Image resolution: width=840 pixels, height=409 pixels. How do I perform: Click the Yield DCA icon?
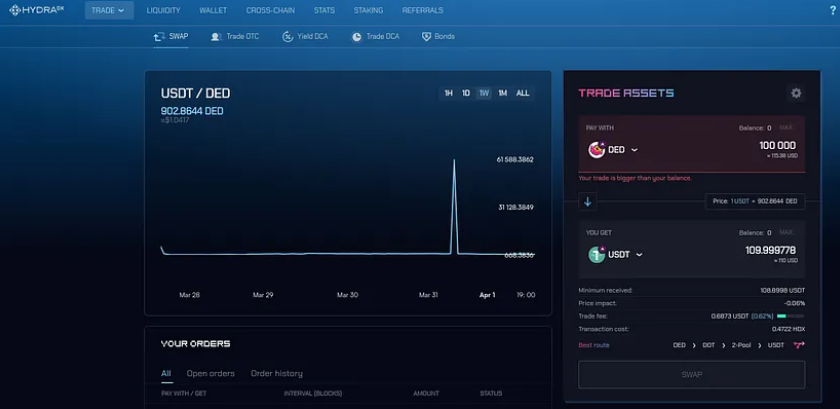288,37
